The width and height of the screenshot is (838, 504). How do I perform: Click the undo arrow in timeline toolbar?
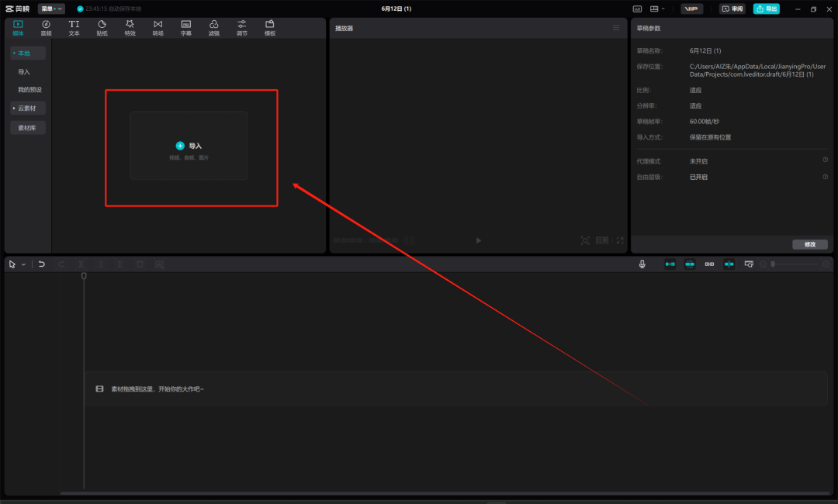point(42,264)
